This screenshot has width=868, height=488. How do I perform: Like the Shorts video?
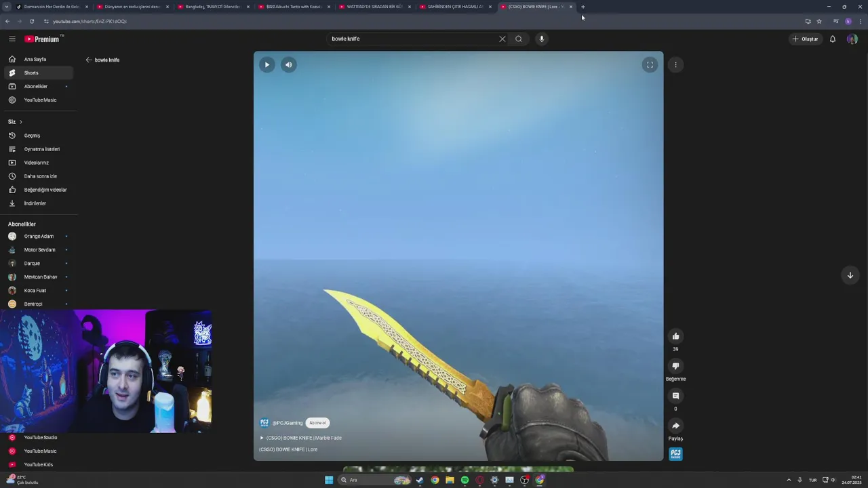pos(675,336)
